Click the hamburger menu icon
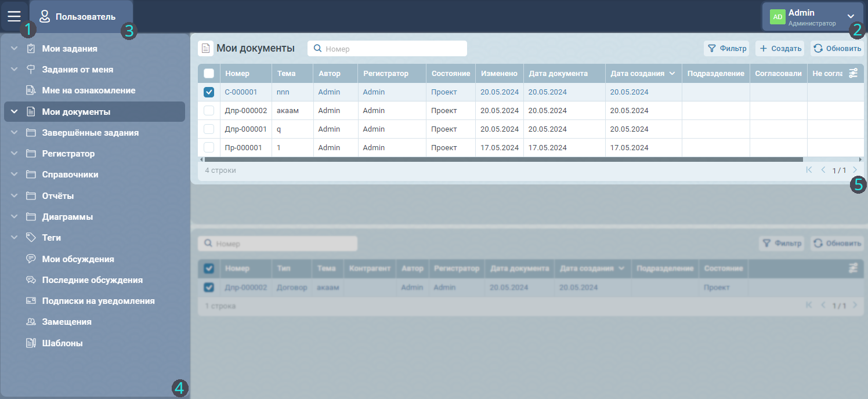Screen dimensions: 868x399 tap(14, 16)
